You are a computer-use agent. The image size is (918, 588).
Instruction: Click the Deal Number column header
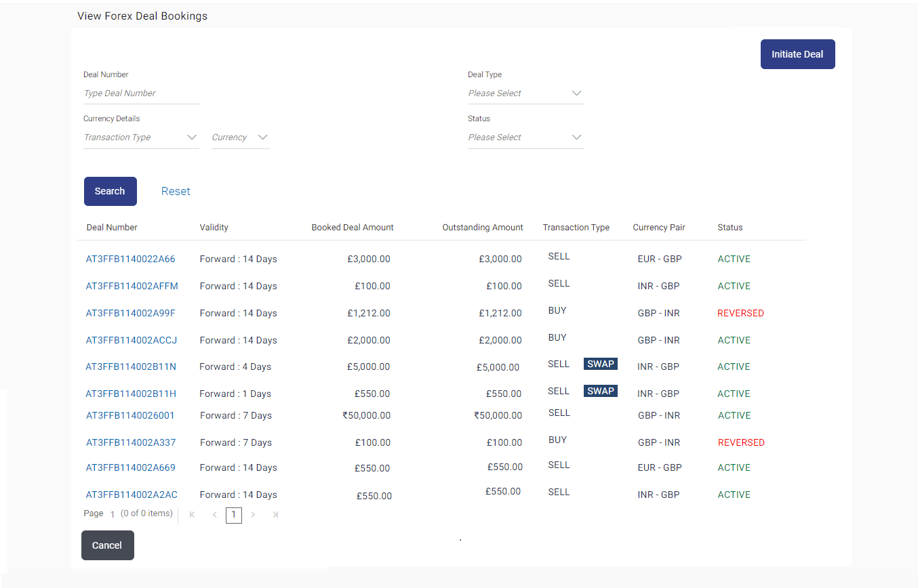pyautogui.click(x=112, y=228)
